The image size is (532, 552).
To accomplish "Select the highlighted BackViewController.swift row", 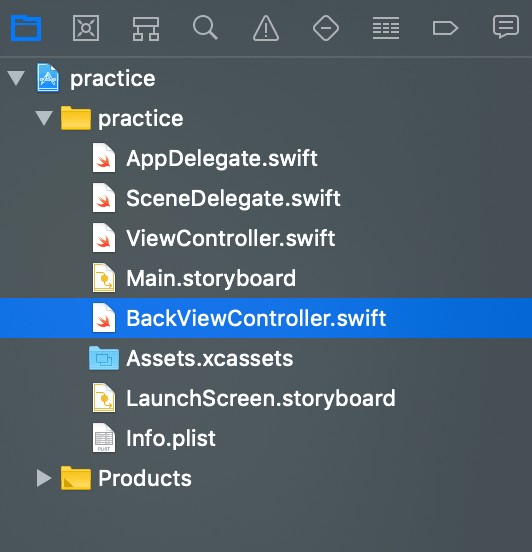I will pyautogui.click(x=266, y=318).
